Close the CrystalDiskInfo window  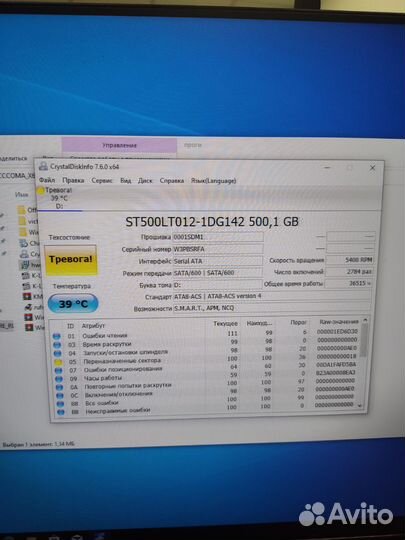click(x=372, y=168)
